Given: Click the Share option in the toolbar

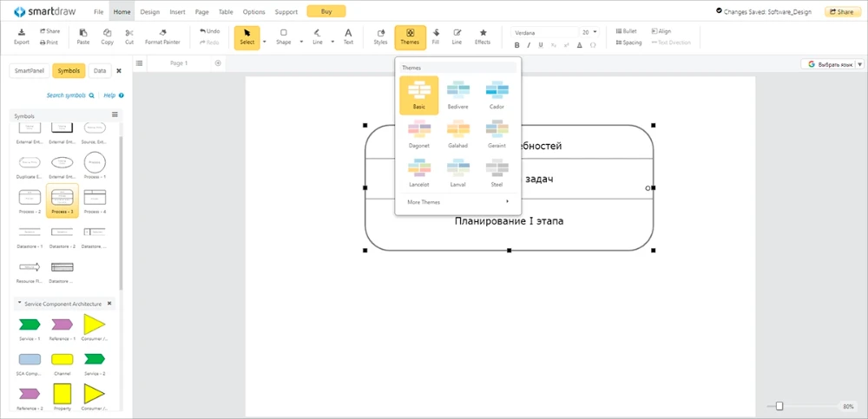Looking at the screenshot, I should 49,31.
